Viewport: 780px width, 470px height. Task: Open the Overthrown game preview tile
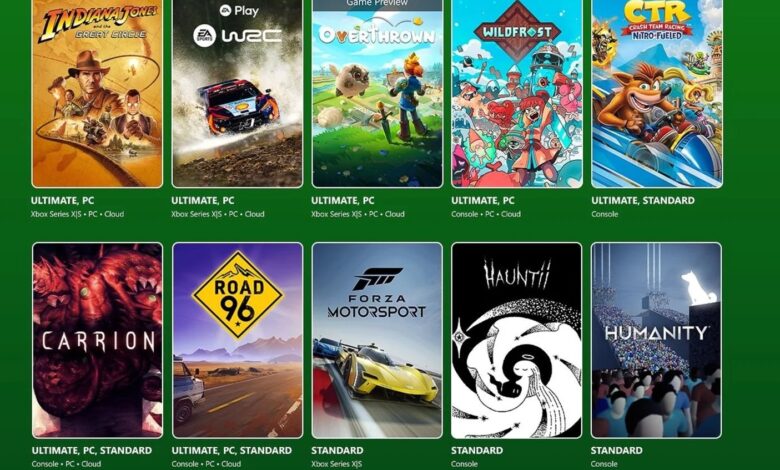coord(377,94)
